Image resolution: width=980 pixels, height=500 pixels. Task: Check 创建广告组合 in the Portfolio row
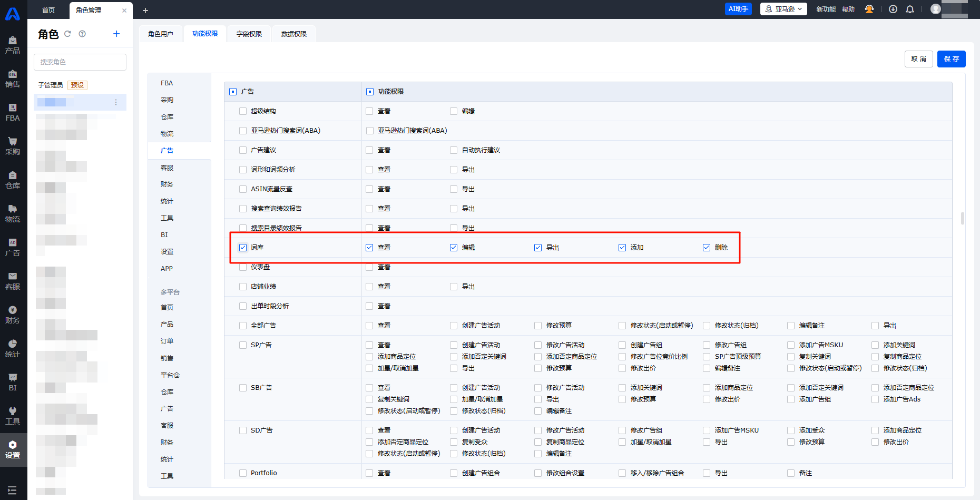coord(454,473)
